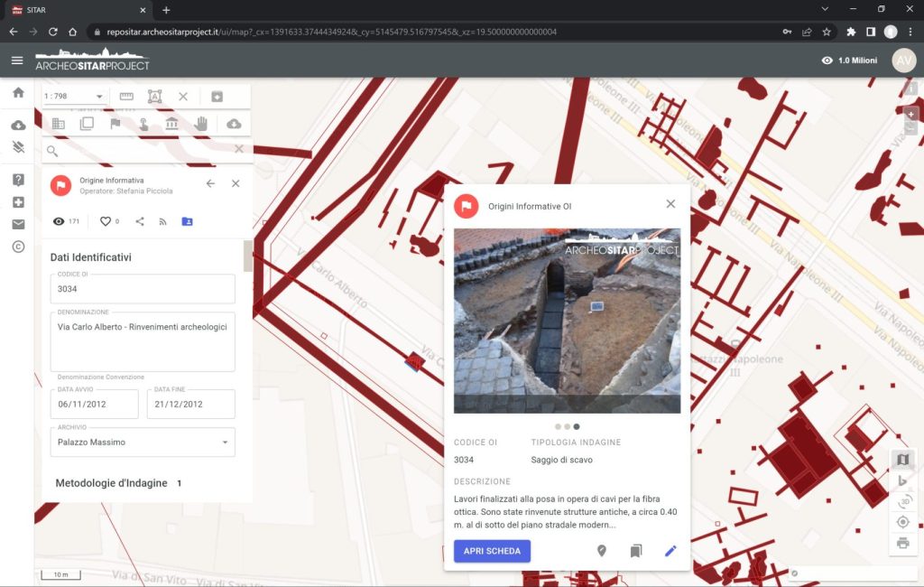924x587 pixels.
Task: Select the third carousel dot
Action: pyautogui.click(x=577, y=426)
